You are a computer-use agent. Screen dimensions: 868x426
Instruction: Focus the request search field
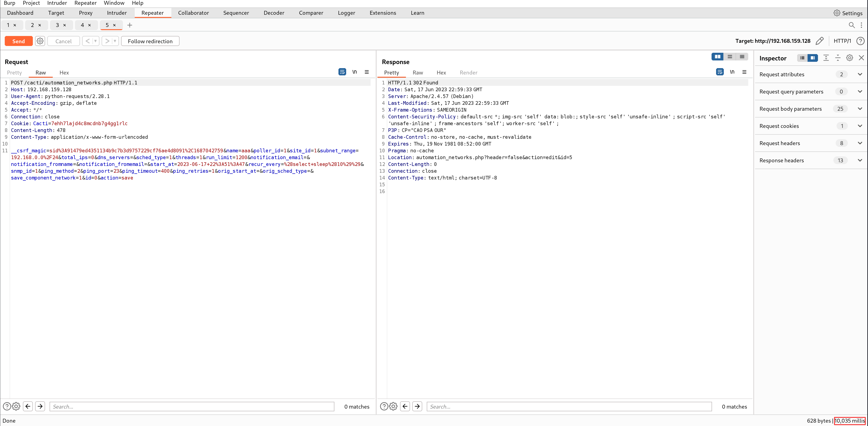tap(192, 407)
